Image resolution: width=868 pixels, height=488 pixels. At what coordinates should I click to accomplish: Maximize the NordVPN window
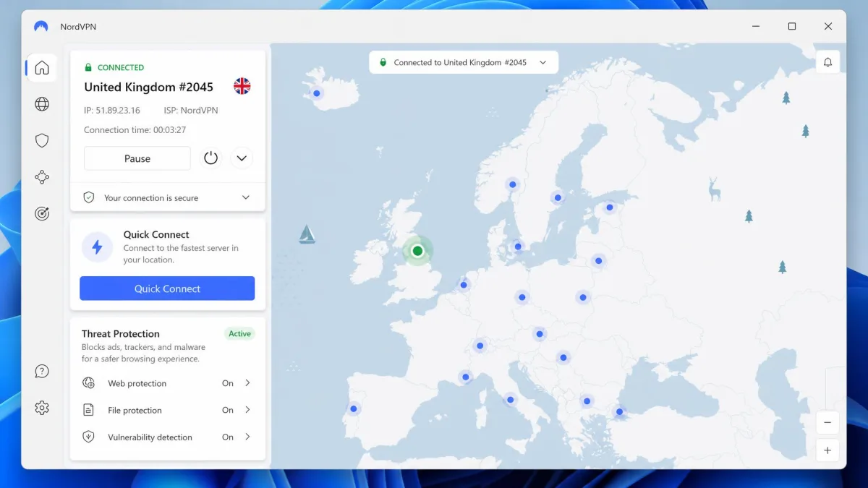792,27
